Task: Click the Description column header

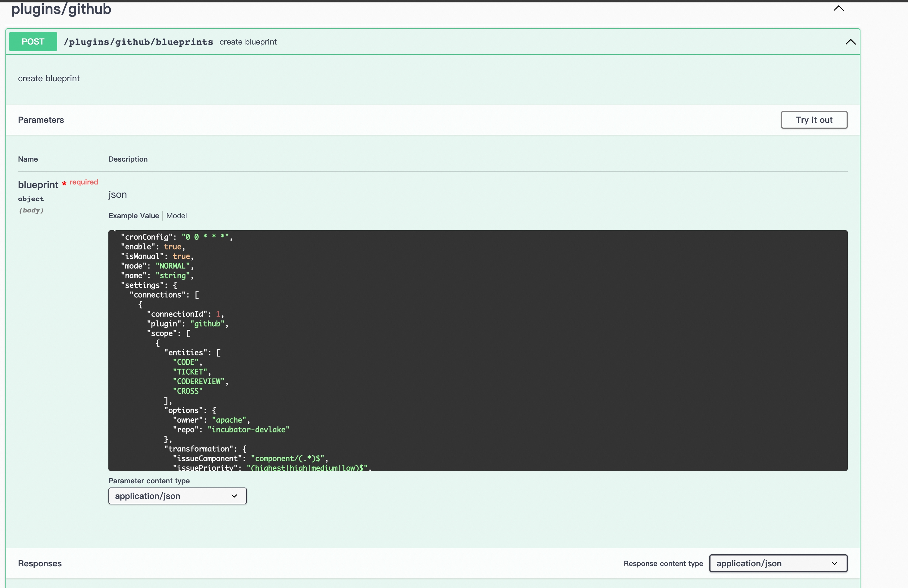Action: 128,159
